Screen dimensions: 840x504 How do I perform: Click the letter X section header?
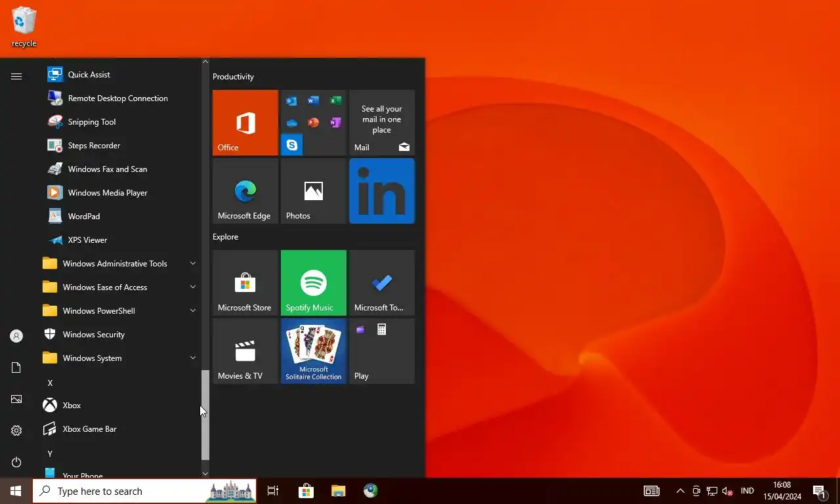tap(50, 383)
